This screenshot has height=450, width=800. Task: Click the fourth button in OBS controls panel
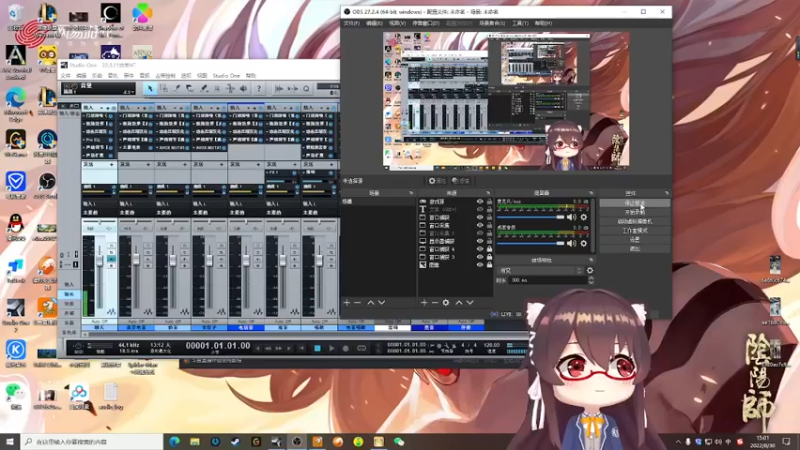point(635,231)
